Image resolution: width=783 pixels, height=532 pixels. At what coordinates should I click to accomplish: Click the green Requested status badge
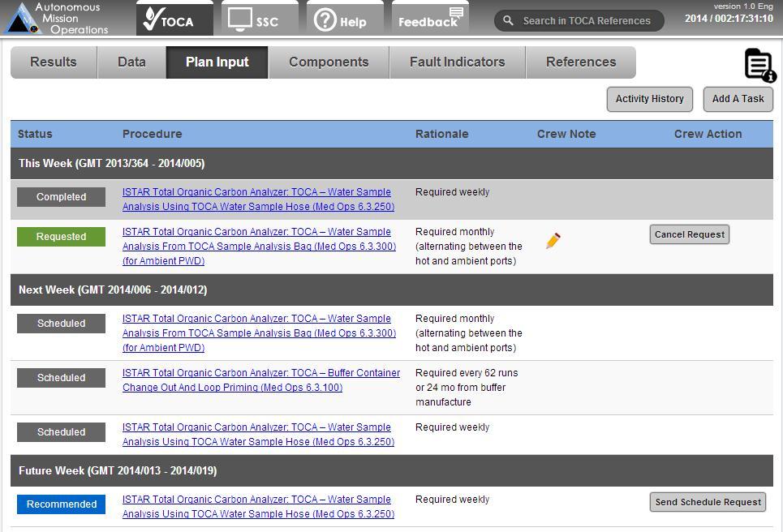point(61,237)
